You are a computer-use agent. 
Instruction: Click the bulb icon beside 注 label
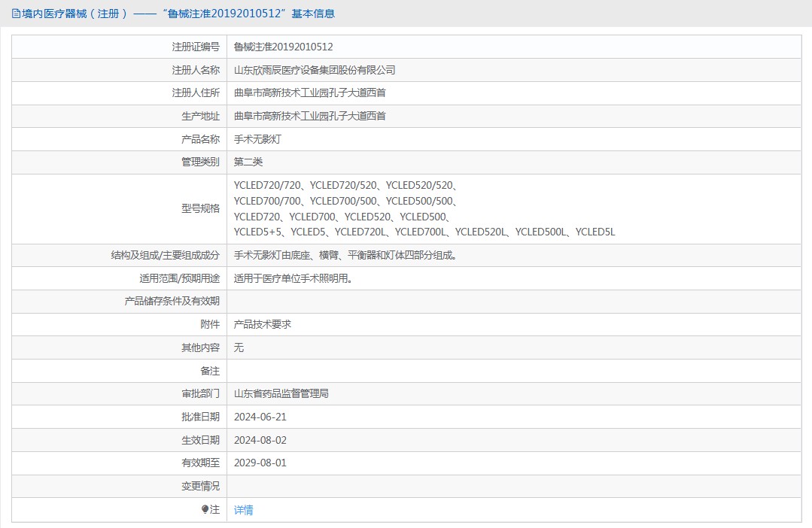click(x=205, y=509)
